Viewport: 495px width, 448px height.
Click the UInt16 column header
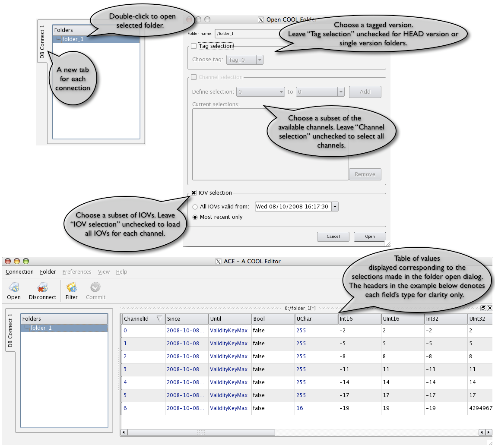pyautogui.click(x=403, y=319)
